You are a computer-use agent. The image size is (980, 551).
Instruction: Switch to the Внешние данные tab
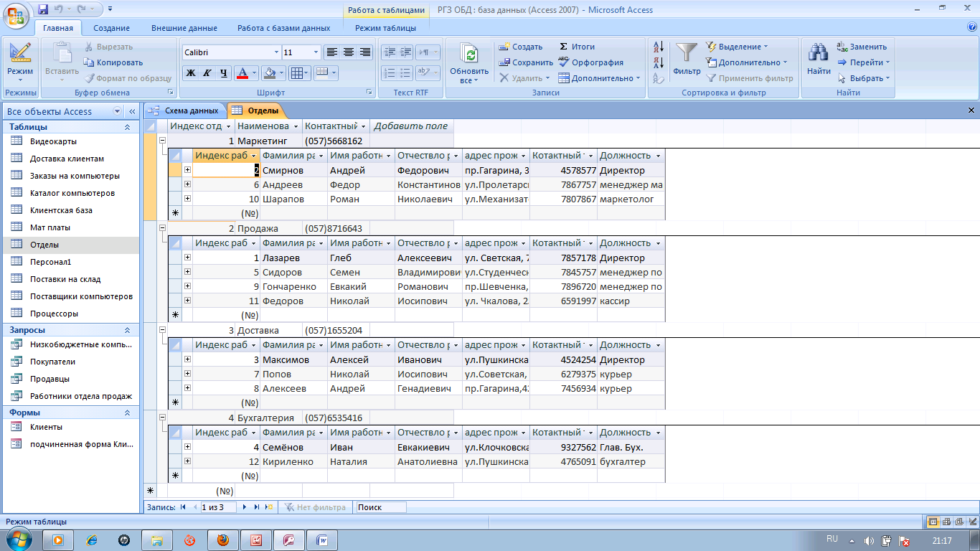click(x=184, y=28)
